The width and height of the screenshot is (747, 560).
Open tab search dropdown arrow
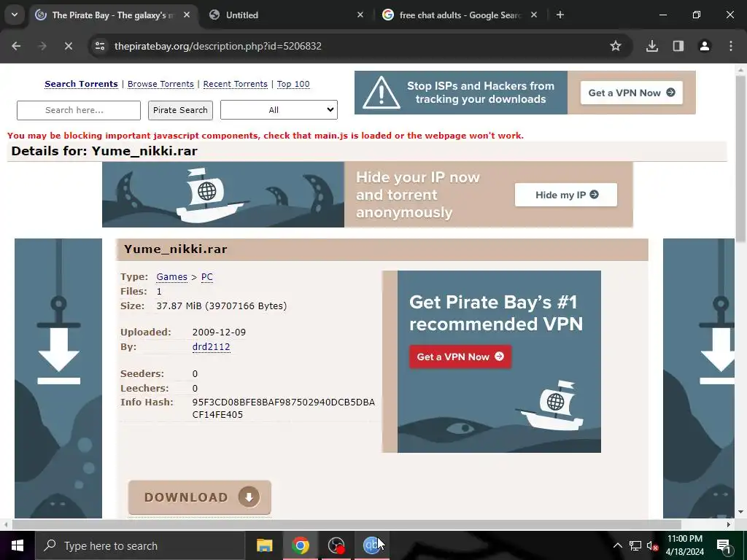[15, 15]
